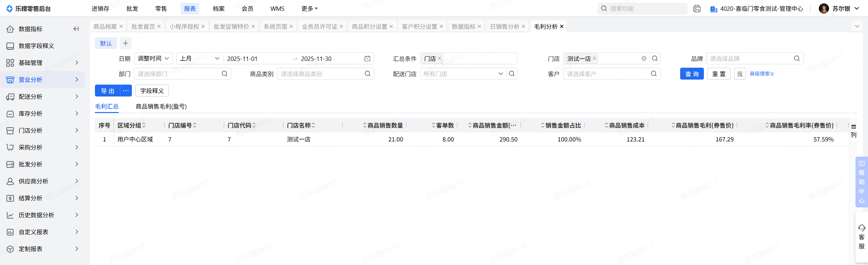Click the 查询 button
Image resolution: width=868 pixels, height=265 pixels.
(x=692, y=74)
